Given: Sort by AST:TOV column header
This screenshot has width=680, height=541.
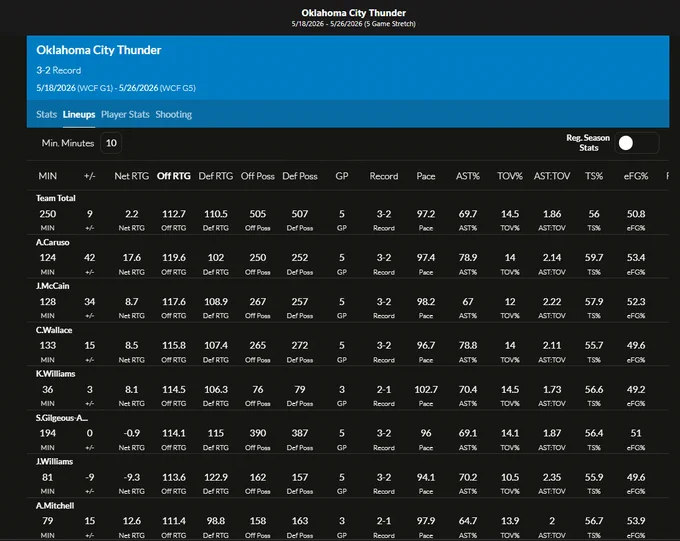Looking at the screenshot, I should point(552,176).
